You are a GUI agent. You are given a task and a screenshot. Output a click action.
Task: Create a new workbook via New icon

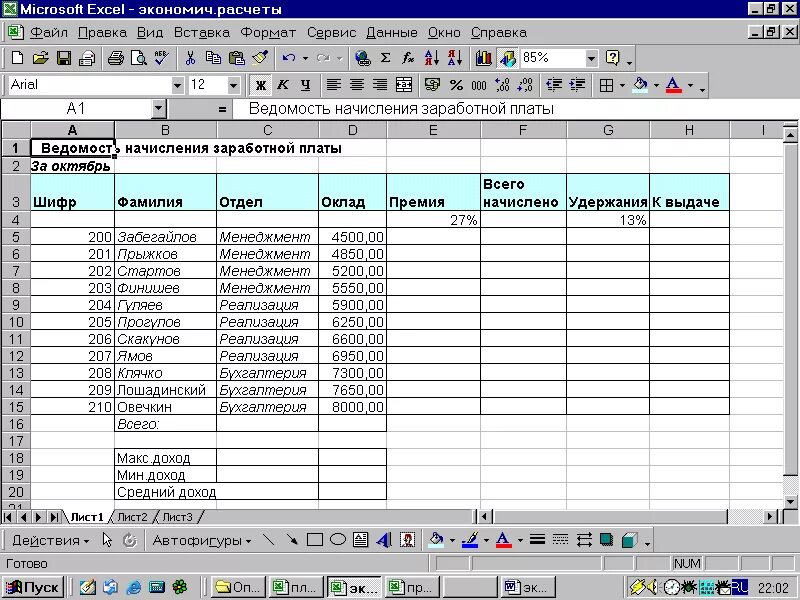click(x=17, y=58)
